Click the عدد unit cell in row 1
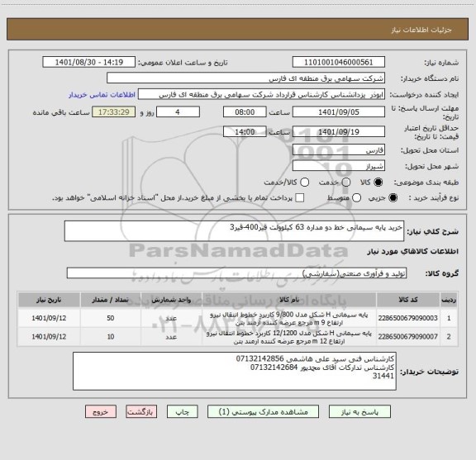The width and height of the screenshot is (476, 460). coord(171,318)
